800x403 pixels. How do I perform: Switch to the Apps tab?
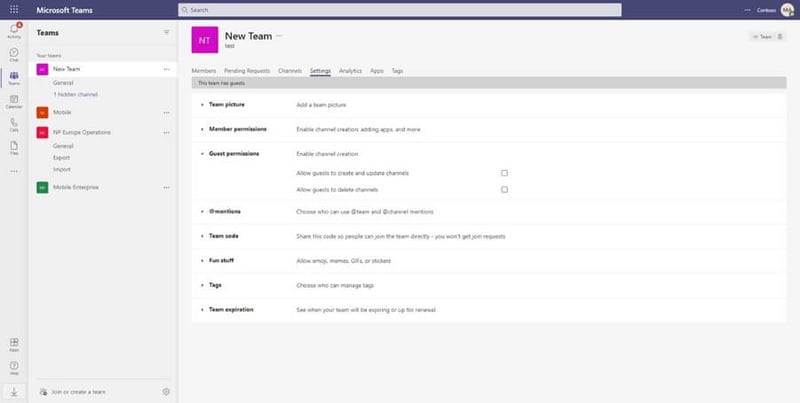pyautogui.click(x=377, y=71)
